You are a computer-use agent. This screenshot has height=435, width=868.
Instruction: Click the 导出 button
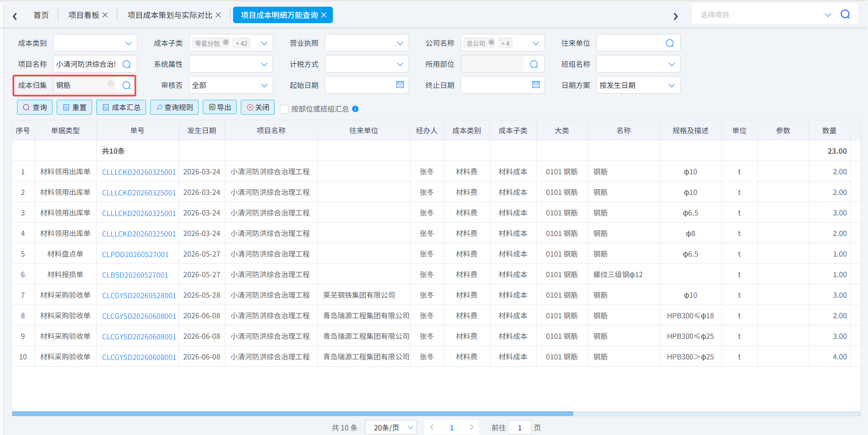[220, 107]
